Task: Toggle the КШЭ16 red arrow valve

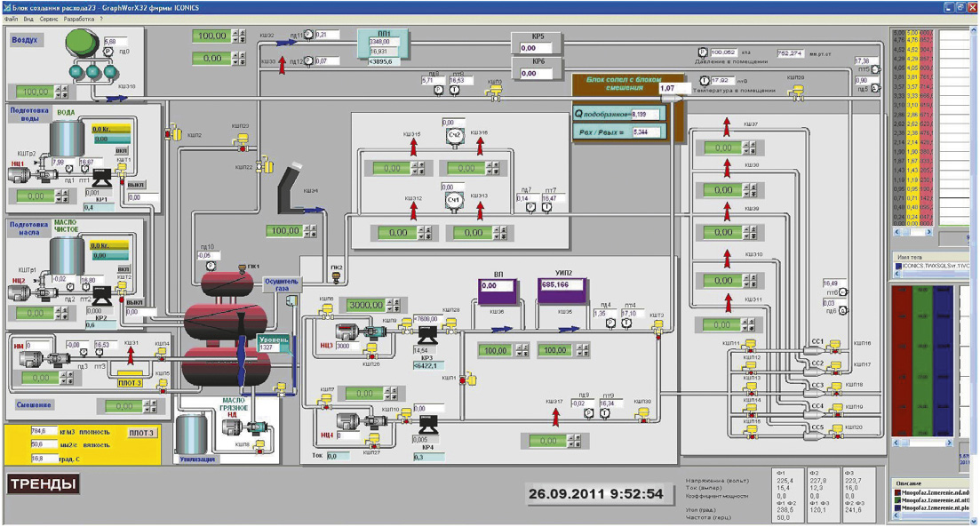Action: 480,147
